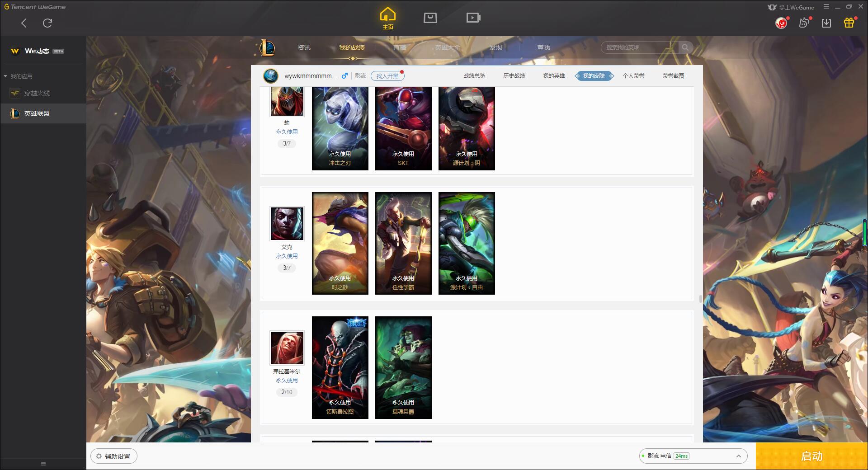Open the 源计划：阴 skin card
Viewport: 868px width, 470px height.
[x=467, y=128]
